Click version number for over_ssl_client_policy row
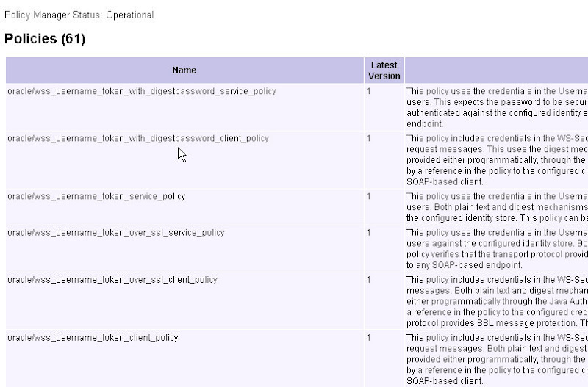The height and width of the screenshot is (387, 588). (369, 280)
